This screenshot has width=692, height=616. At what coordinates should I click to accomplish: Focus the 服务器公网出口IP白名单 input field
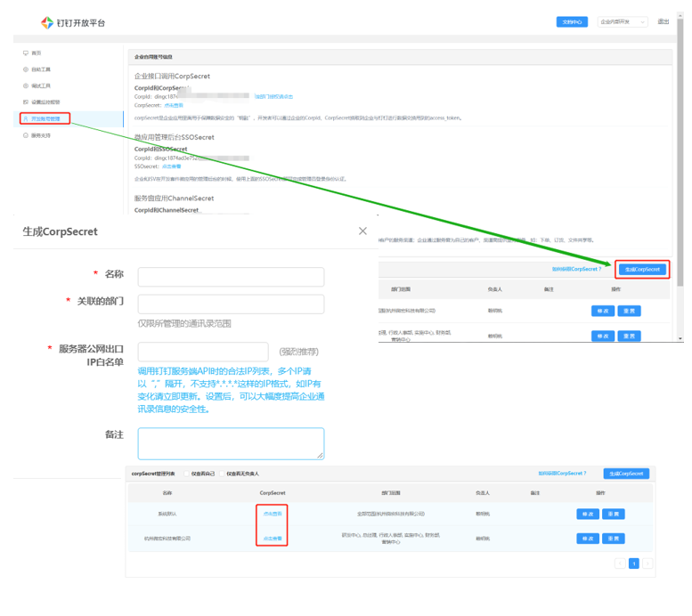(x=203, y=352)
